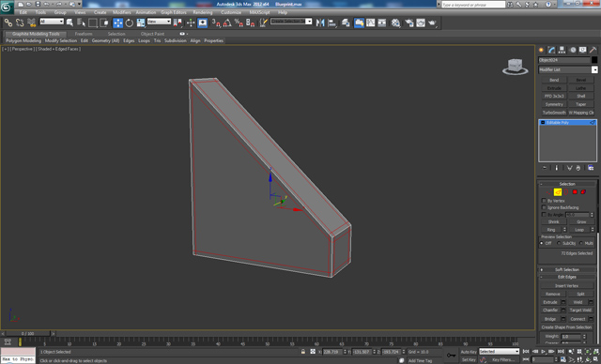
Task: Toggle Auto Key animation mode
Action: point(469,352)
